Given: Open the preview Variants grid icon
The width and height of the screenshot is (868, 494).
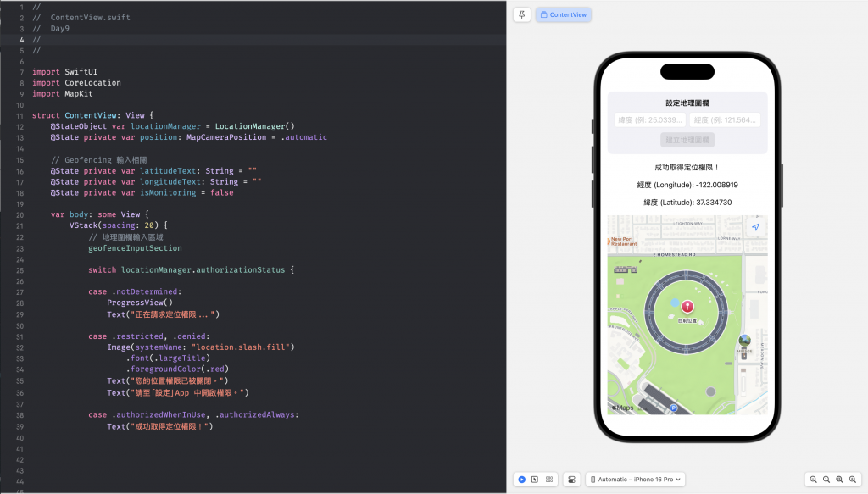Looking at the screenshot, I should pyautogui.click(x=549, y=480).
